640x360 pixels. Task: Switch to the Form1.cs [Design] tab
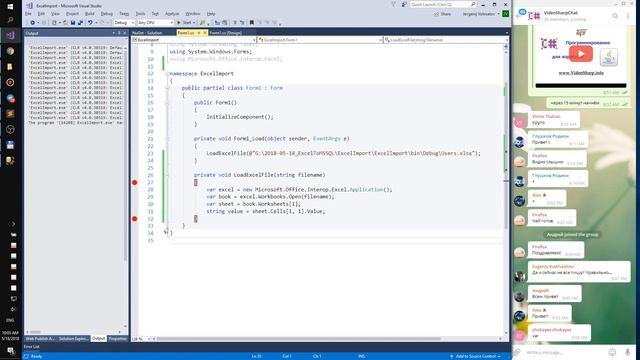coord(226,33)
